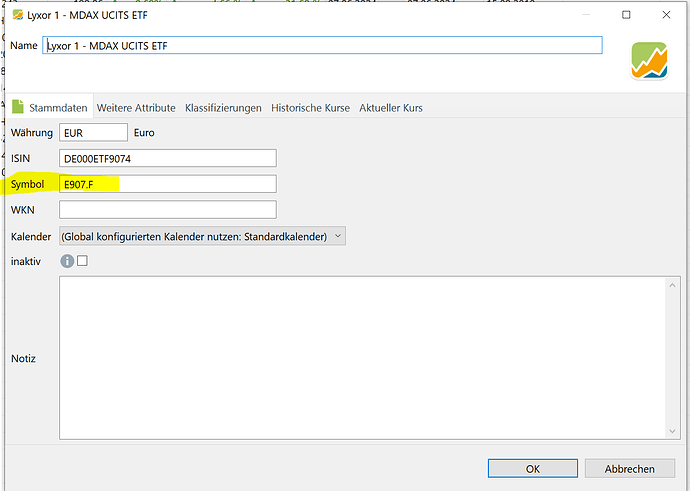Image resolution: width=690 pixels, height=491 pixels.
Task: Open the Klassifizierungen tab
Action: click(223, 108)
